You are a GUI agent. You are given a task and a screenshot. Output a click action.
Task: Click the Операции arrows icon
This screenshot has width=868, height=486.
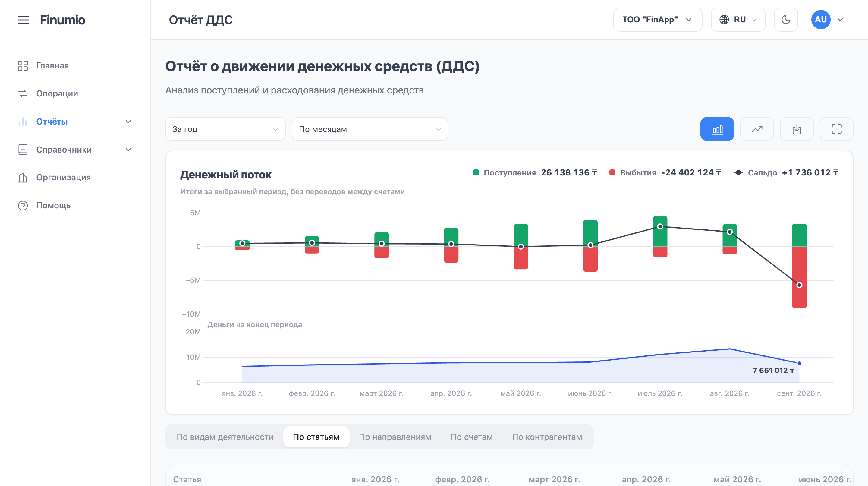point(23,93)
